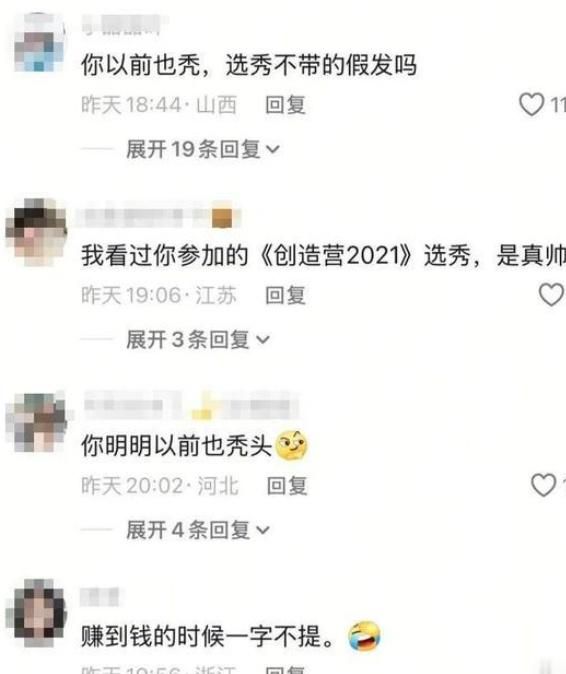The image size is (566, 674).
Task: Like the 河北 comment about 秃头
Action: pos(544,485)
